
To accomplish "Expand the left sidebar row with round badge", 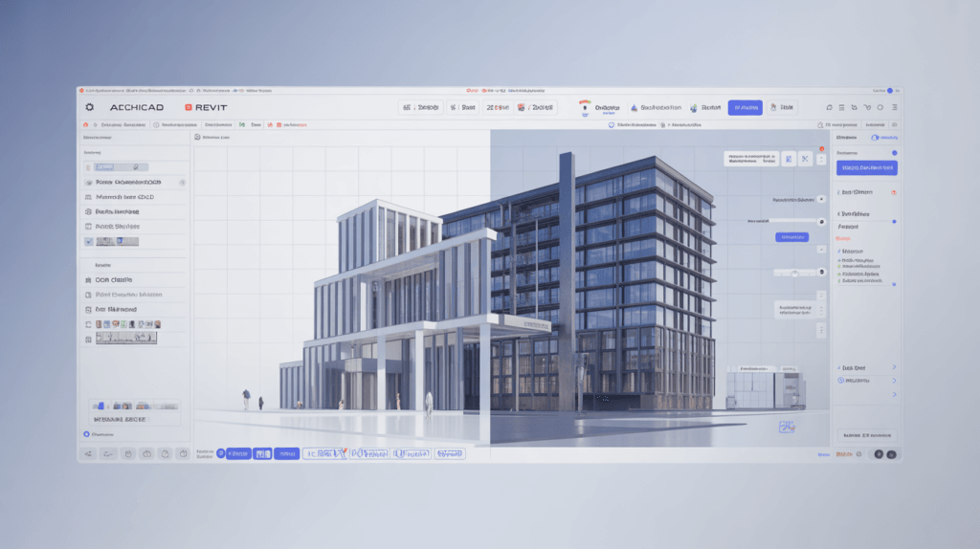I will click(x=134, y=182).
